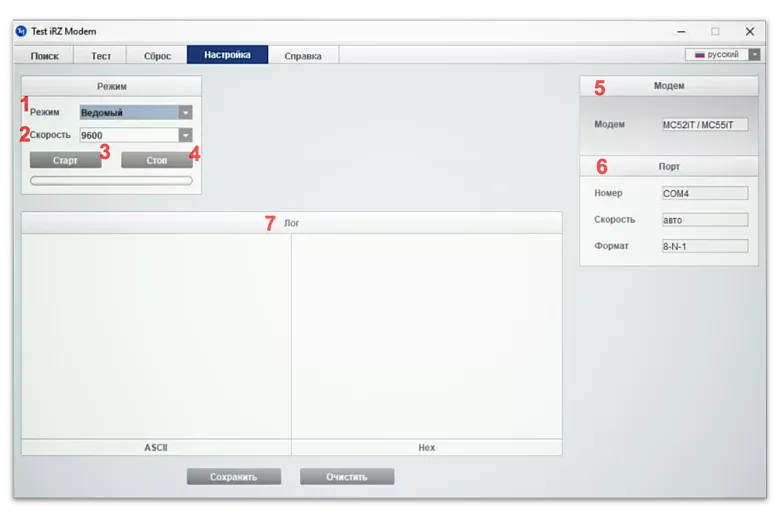
Task: Click the Test iRZ Modem app icon
Action: click(x=21, y=31)
